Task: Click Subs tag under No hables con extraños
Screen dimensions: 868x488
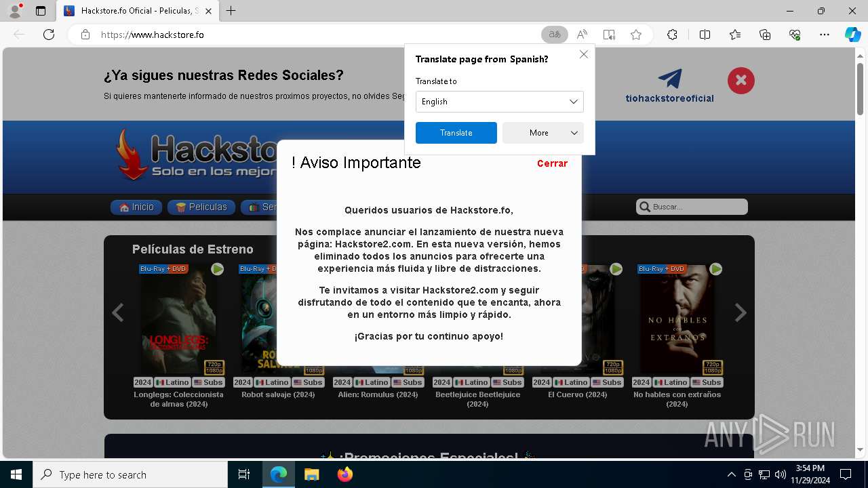Action: (x=705, y=382)
